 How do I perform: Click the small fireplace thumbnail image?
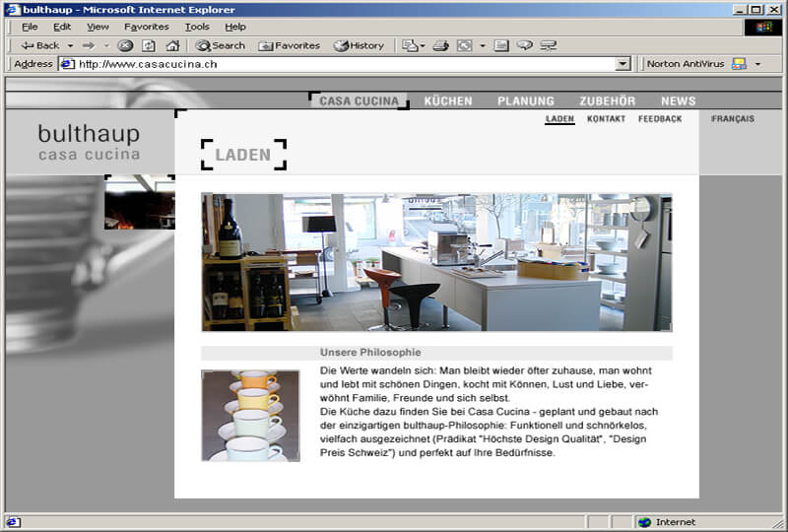point(140,203)
